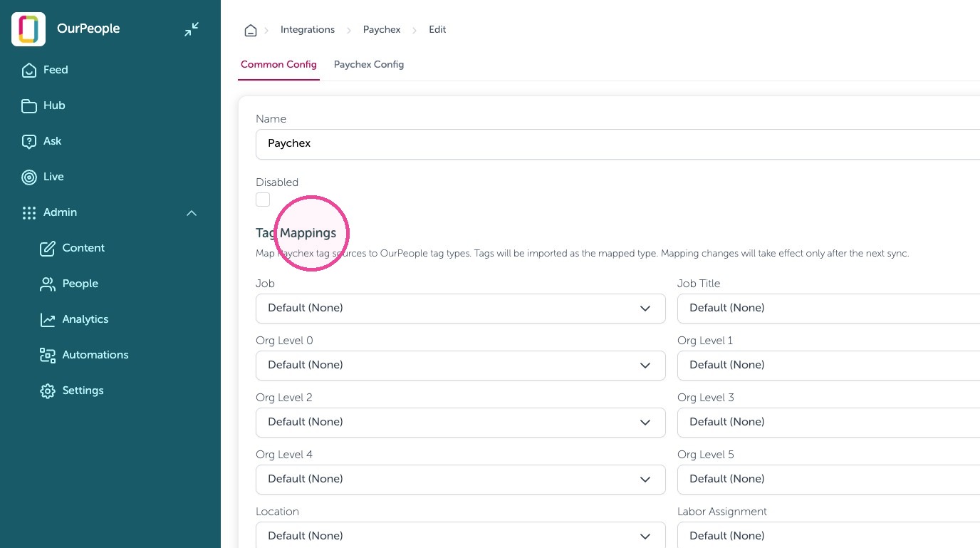
Task: Collapse the Admin section chevron
Action: tap(192, 212)
